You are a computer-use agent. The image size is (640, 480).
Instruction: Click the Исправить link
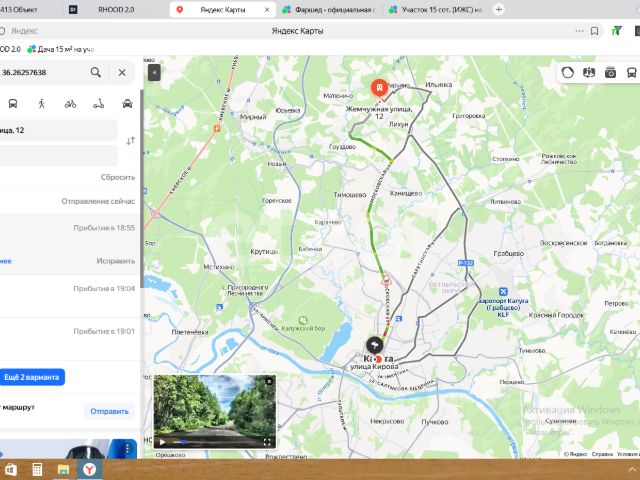click(116, 261)
